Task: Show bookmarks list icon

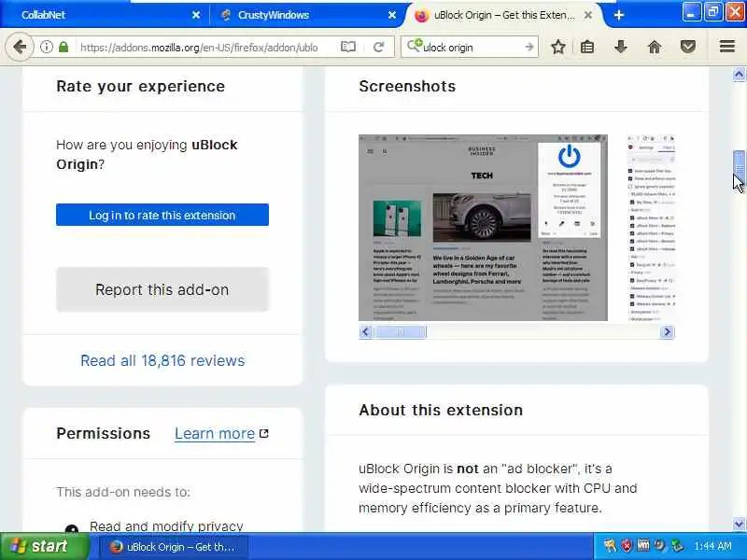Action: [587, 47]
